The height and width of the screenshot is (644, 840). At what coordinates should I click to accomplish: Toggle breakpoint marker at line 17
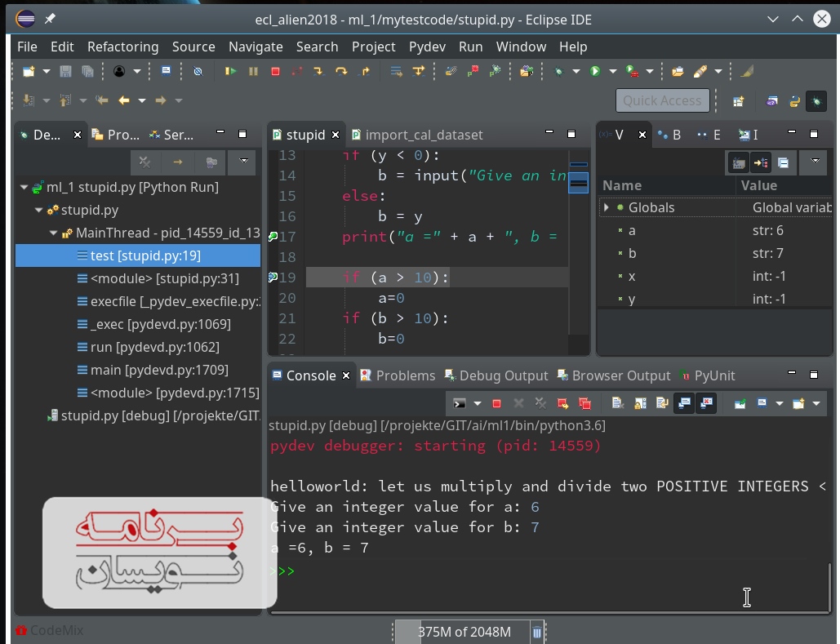tap(273, 237)
